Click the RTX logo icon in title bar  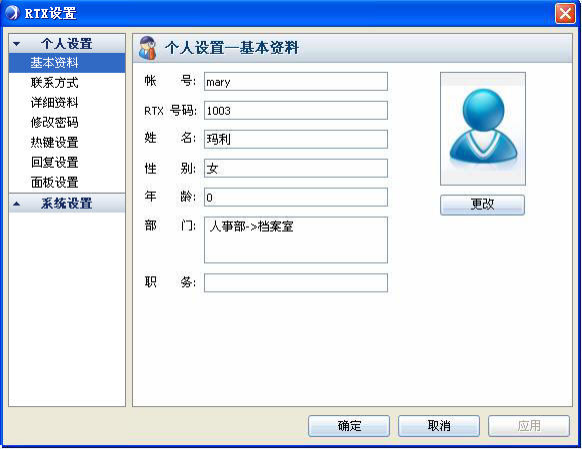(x=12, y=13)
